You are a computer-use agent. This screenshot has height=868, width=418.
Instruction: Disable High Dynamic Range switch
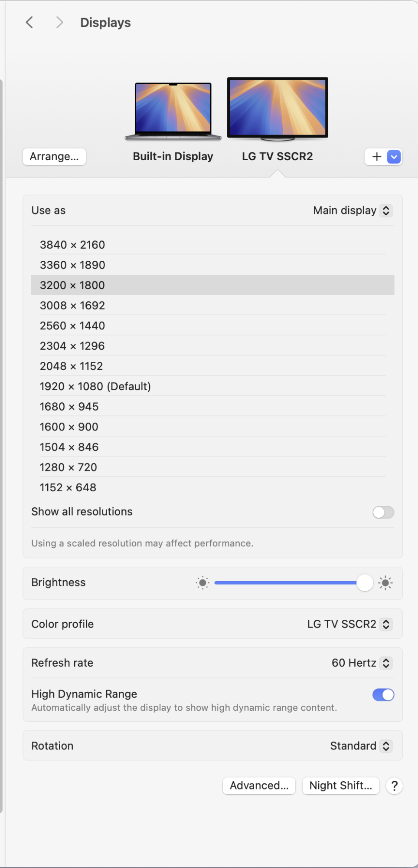point(383,695)
